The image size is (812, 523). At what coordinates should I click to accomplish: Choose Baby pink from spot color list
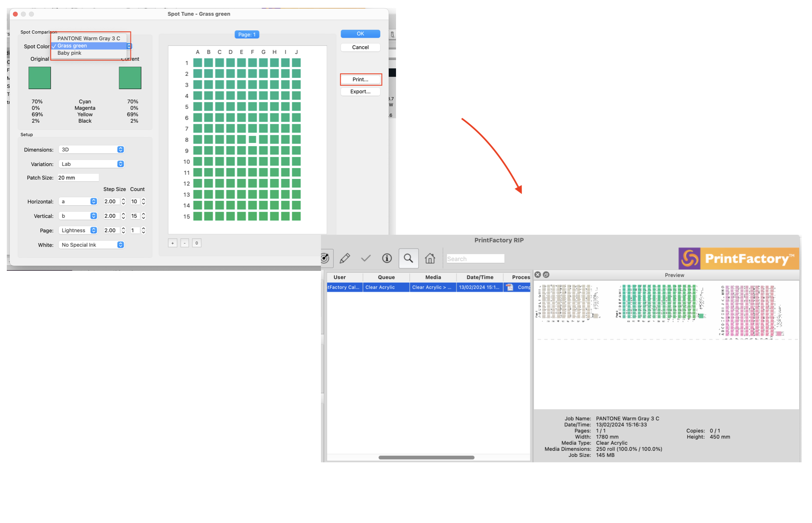pyautogui.click(x=89, y=53)
